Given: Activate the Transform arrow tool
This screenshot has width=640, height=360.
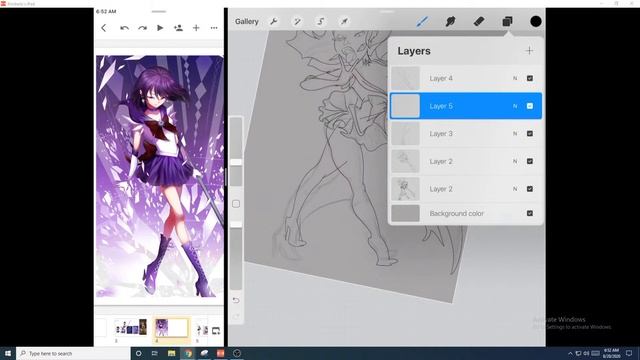Looking at the screenshot, I should (344, 22).
